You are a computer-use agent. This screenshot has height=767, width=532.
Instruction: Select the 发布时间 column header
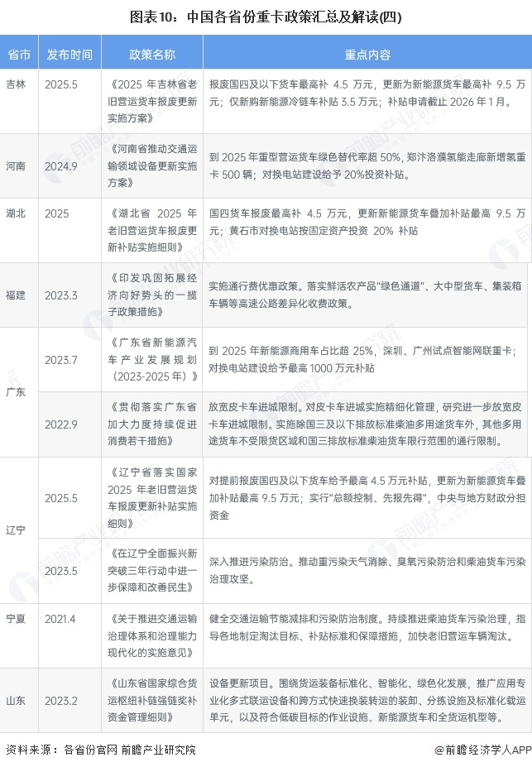(69, 55)
